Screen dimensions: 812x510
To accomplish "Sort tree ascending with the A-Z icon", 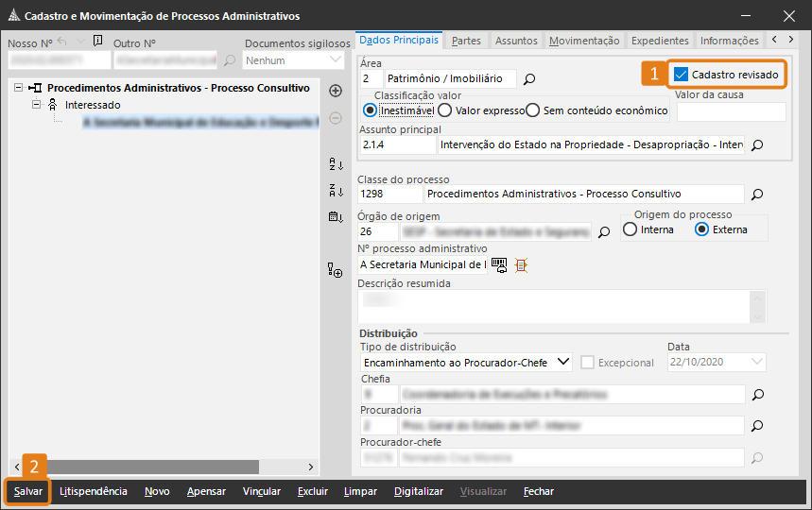I will point(335,164).
